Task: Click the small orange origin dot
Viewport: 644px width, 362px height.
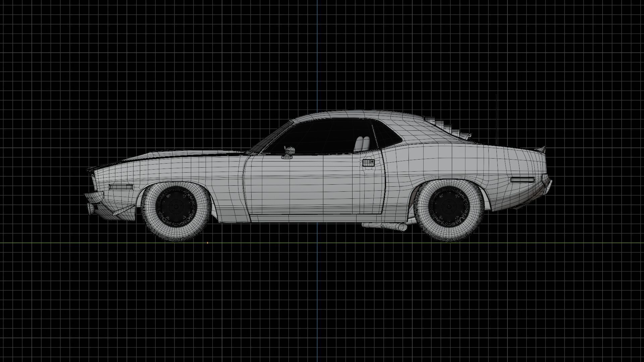Action: click(208, 243)
